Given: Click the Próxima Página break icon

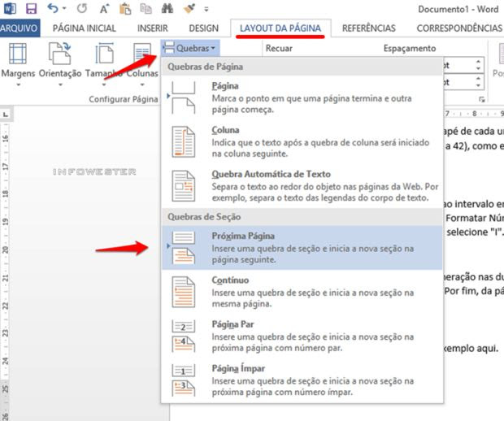Looking at the screenshot, I should tap(183, 247).
